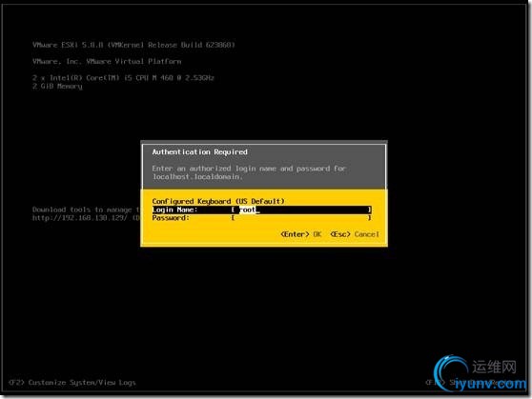This screenshot has height=399, width=532.
Task: Click F2 Customize System/View Logs
Action: 72,383
